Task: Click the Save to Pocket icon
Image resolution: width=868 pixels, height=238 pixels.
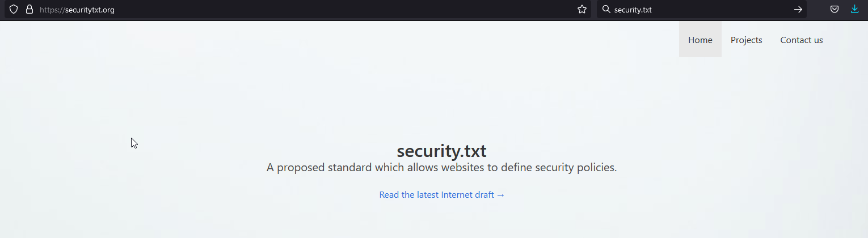Action: tap(835, 9)
